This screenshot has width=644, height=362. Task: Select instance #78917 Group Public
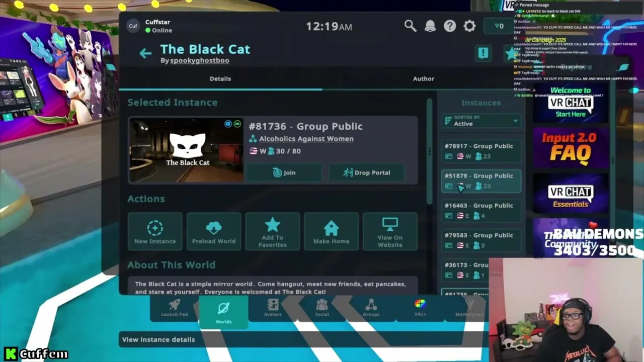pyautogui.click(x=481, y=151)
